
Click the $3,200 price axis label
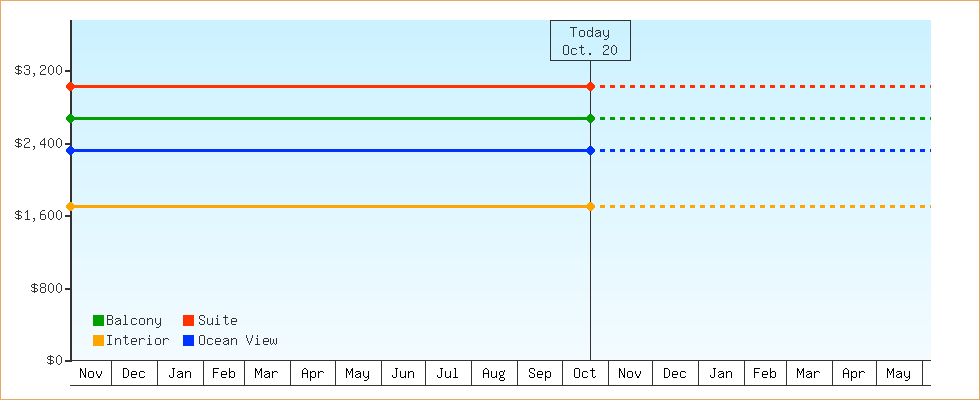point(37,71)
